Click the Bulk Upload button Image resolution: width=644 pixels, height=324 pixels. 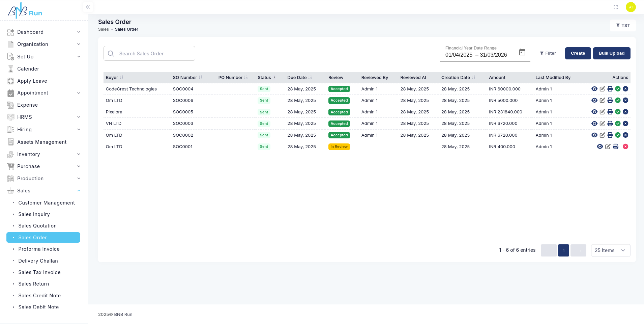click(x=611, y=53)
